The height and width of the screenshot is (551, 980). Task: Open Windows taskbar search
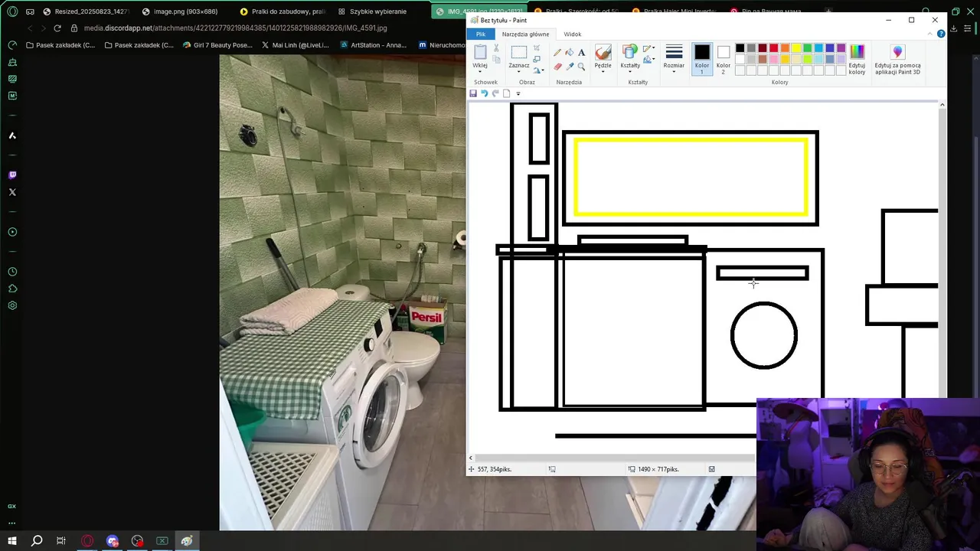[37, 541]
